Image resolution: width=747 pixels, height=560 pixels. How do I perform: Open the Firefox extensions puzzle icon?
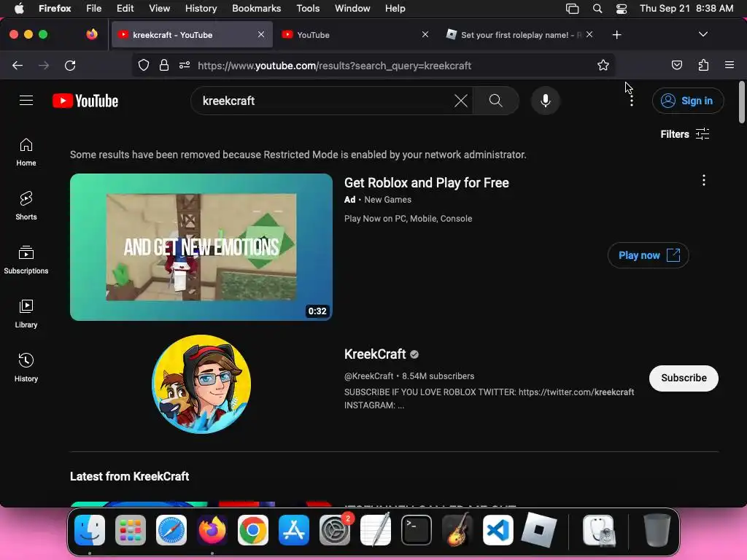pos(703,65)
